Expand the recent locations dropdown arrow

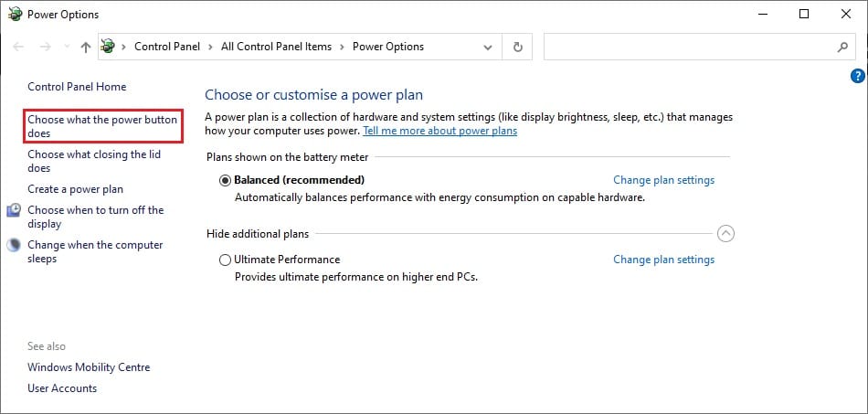click(66, 48)
